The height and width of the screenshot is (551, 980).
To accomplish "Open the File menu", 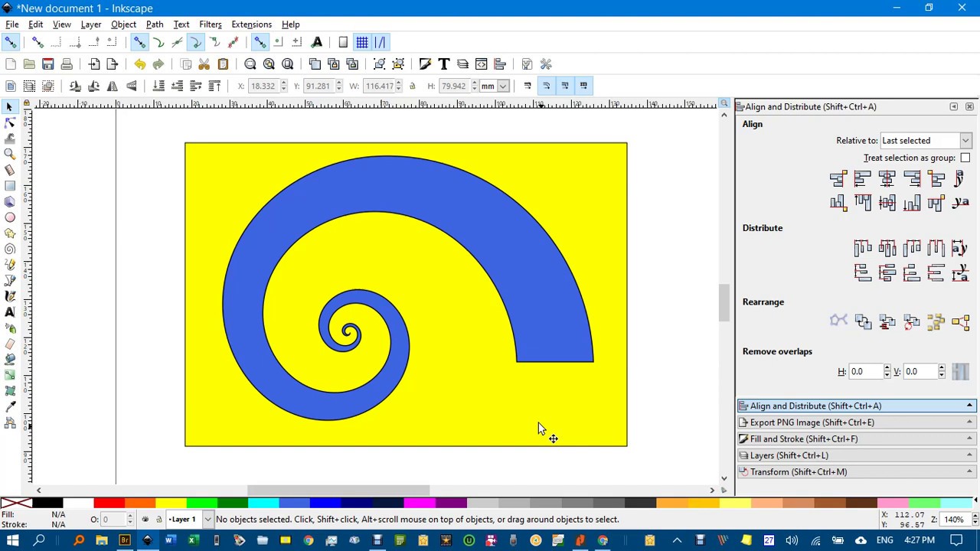I will tap(12, 24).
